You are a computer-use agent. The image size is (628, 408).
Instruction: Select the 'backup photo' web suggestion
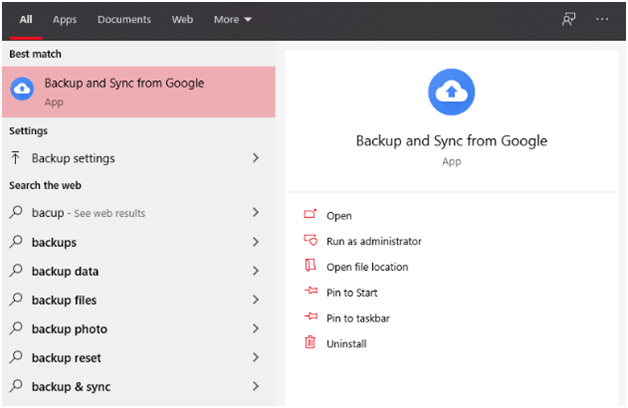click(x=139, y=329)
